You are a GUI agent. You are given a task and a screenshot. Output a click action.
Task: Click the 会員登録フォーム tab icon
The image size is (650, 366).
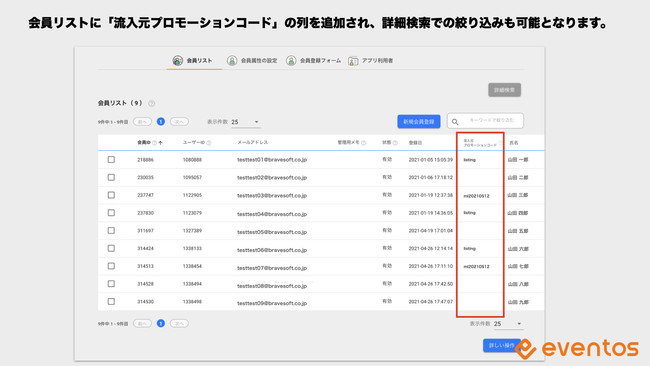(291, 61)
